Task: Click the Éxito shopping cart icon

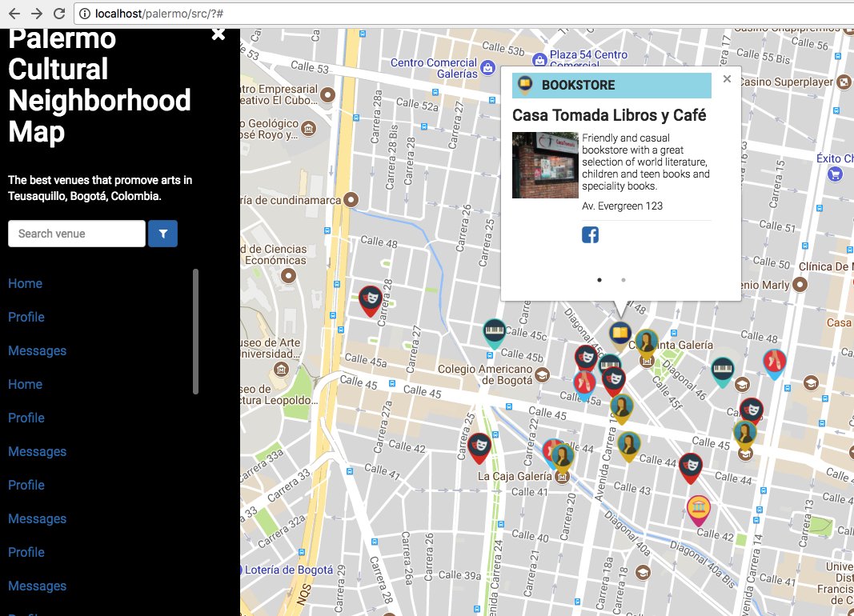Action: (835, 174)
